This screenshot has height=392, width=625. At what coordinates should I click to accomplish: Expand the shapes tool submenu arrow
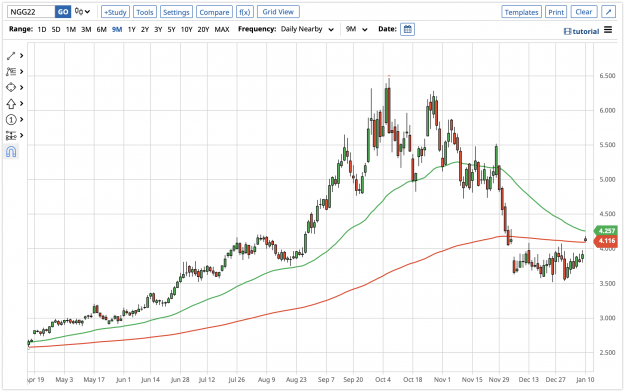(x=22, y=87)
